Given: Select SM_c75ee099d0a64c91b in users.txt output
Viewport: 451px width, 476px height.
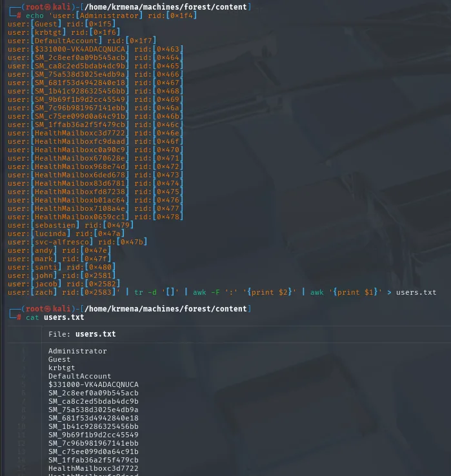Looking at the screenshot, I should (94, 451).
